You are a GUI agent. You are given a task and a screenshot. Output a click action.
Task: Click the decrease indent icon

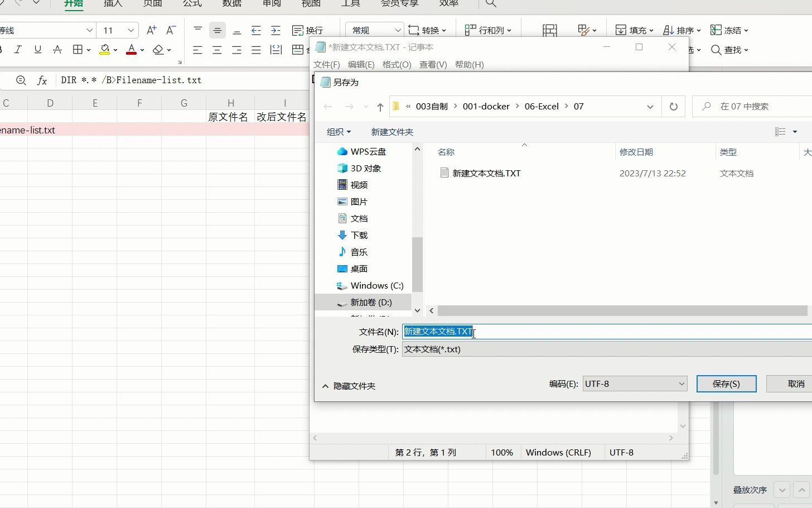pyautogui.click(x=256, y=30)
